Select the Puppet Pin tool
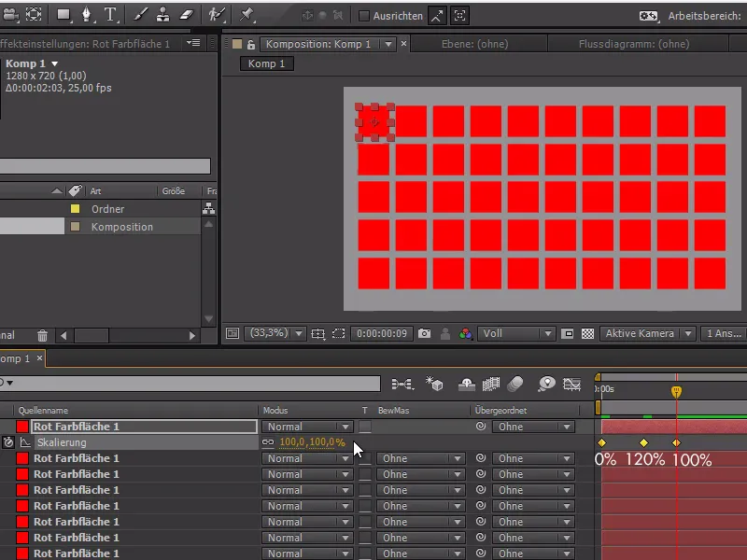Viewport: 747px width, 560px height. [x=247, y=15]
